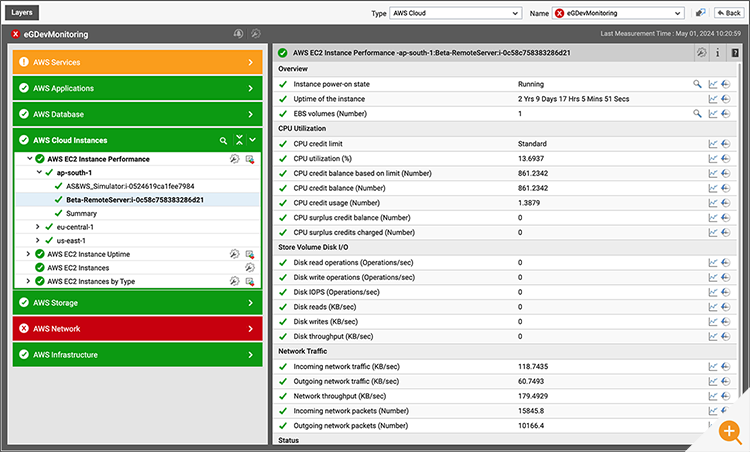
Task: Open the Type dropdown showing AWS Cloud
Action: pyautogui.click(x=455, y=13)
